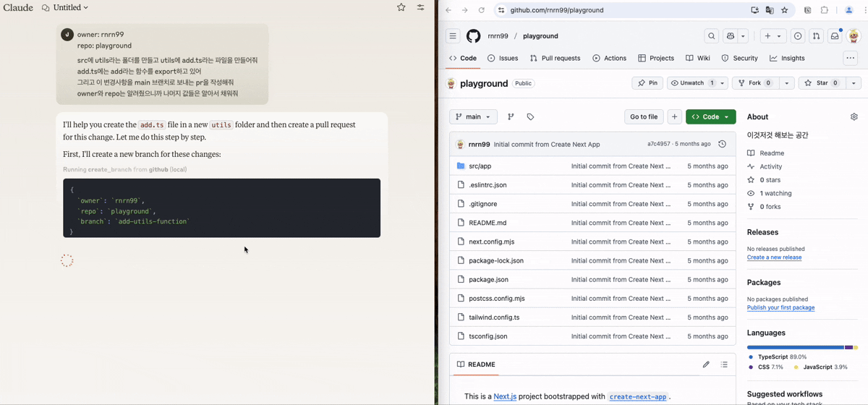Switch to the Actions tab

coord(609,58)
